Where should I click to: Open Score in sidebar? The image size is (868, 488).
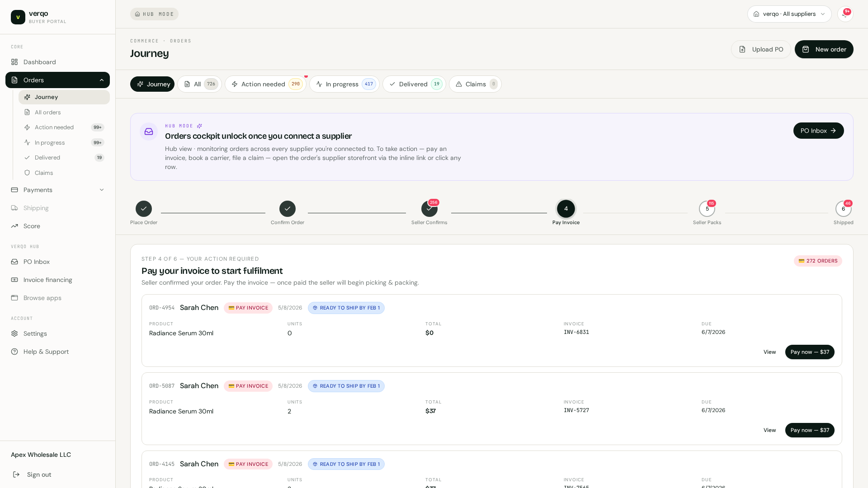coord(57,226)
